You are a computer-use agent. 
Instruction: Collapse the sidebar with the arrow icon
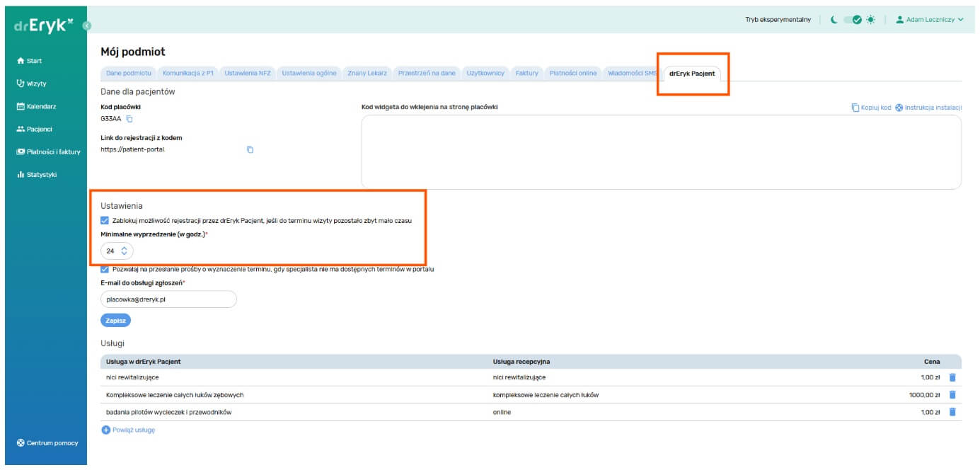[86, 25]
